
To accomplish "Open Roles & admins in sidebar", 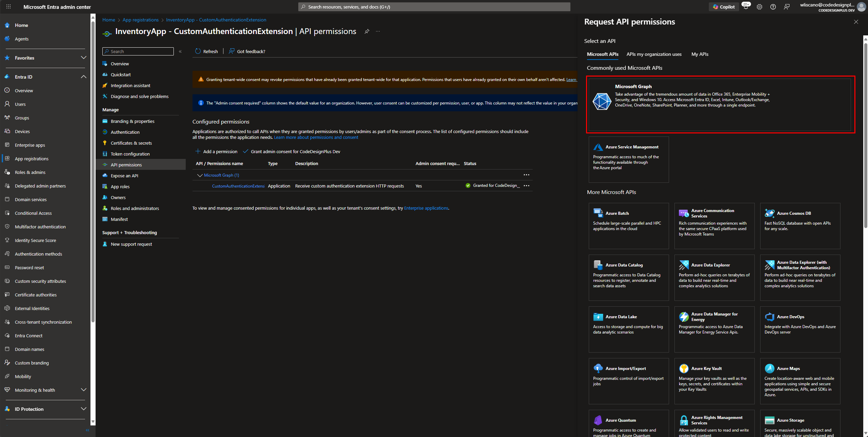I will coord(30,172).
